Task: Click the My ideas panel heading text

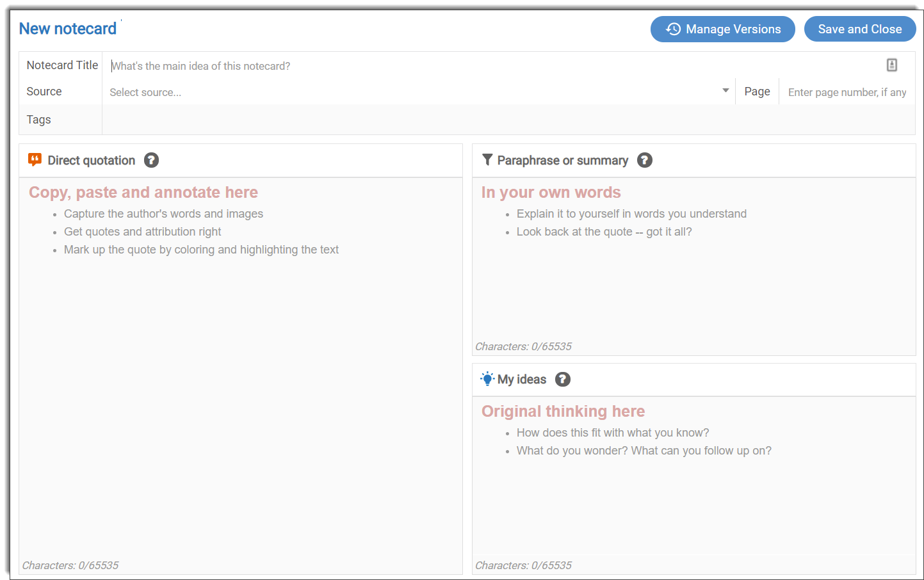Action: coord(522,380)
